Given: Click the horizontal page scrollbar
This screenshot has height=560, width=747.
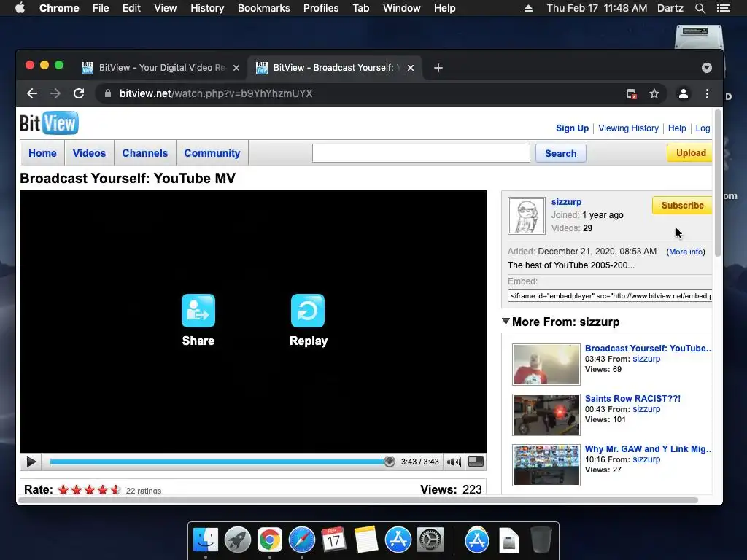Looking at the screenshot, I should click(x=358, y=500).
